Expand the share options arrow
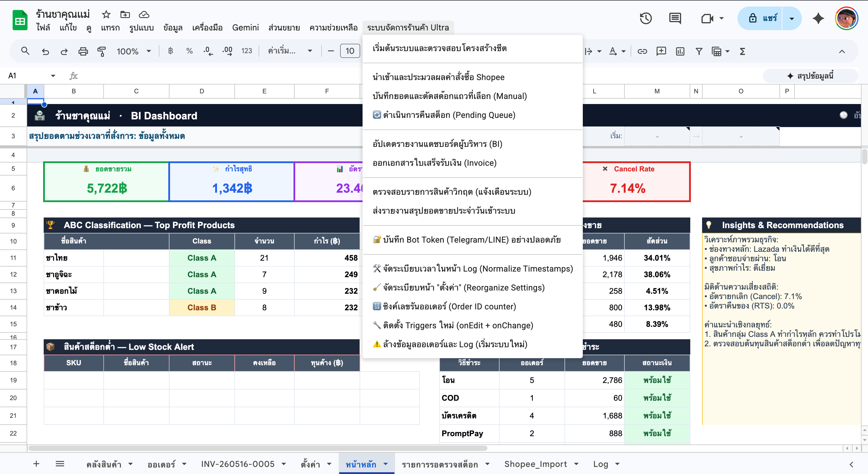The image size is (868, 474). coord(792,18)
